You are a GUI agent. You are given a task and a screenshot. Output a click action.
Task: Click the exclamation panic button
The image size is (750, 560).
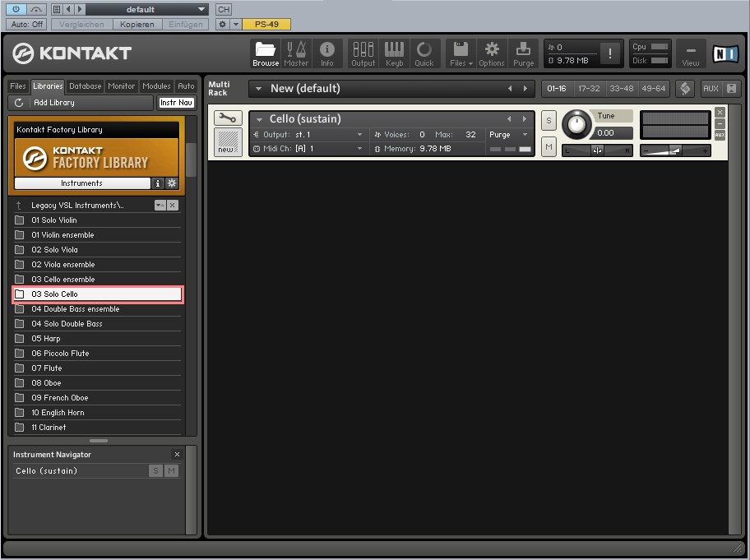[x=610, y=53]
